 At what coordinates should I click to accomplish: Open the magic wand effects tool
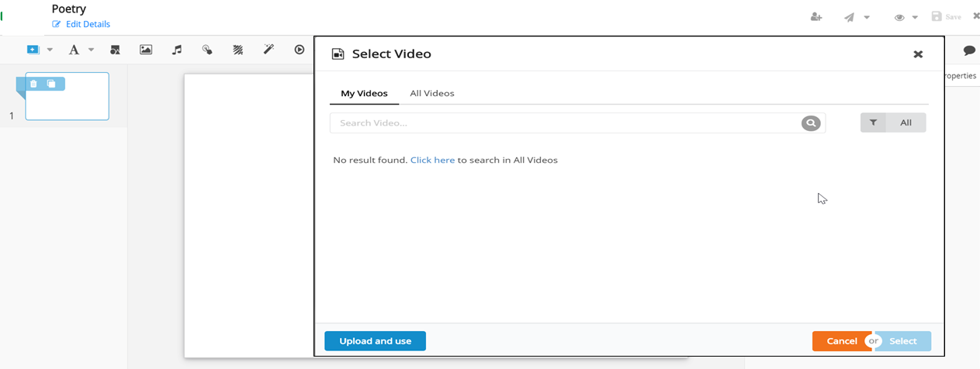(268, 50)
